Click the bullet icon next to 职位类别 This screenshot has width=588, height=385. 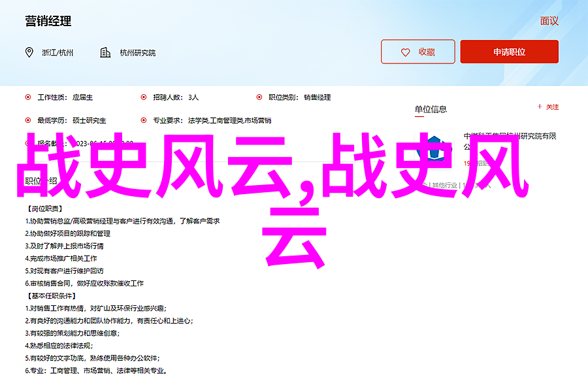[x=259, y=97]
